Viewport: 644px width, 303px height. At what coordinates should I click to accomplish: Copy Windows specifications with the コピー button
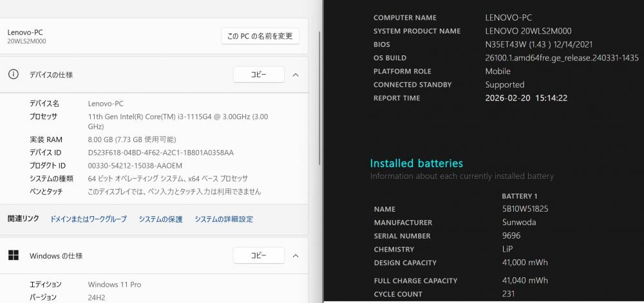pos(259,255)
